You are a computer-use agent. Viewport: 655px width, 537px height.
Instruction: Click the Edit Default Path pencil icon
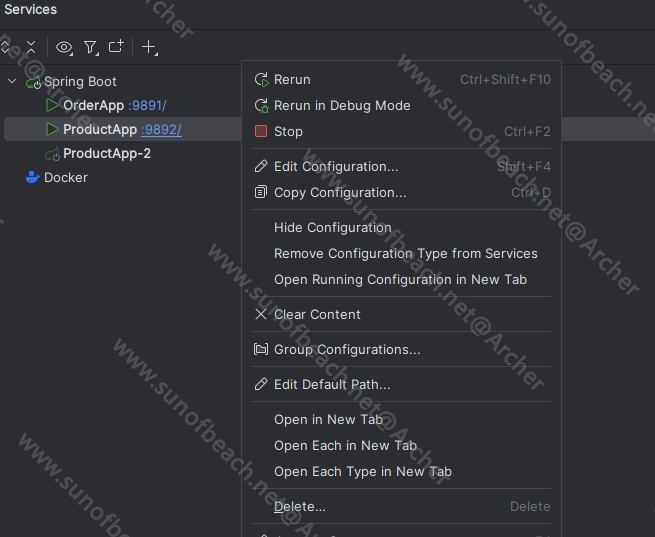tap(261, 384)
